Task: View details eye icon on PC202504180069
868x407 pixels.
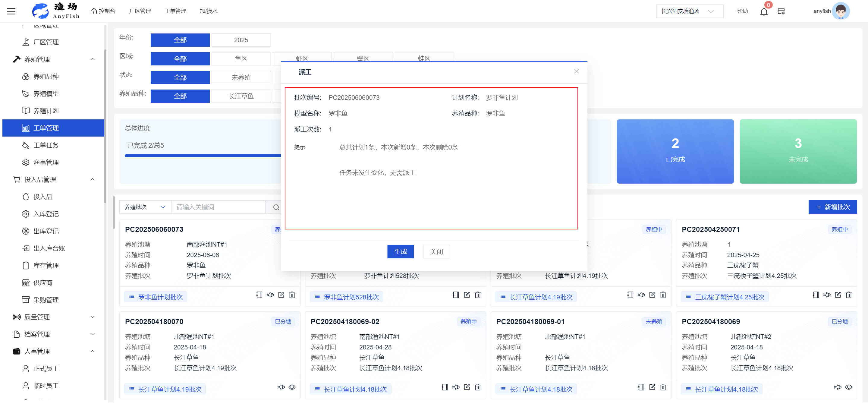Action: [848, 387]
